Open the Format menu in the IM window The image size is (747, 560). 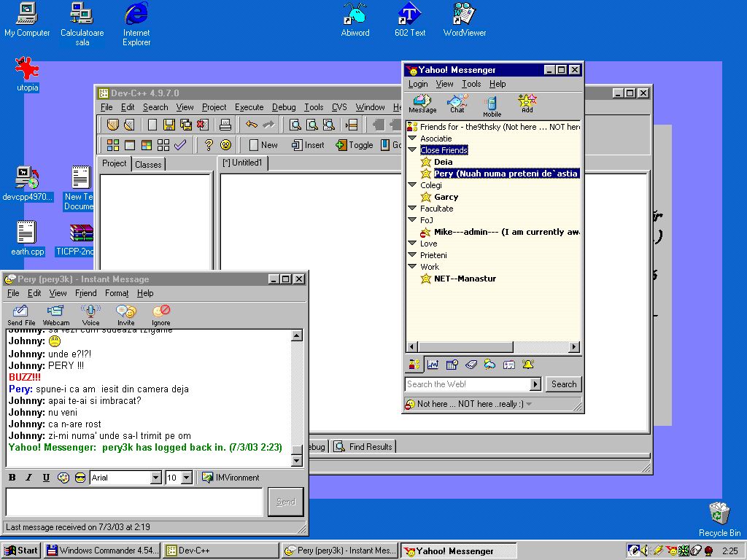tap(117, 293)
